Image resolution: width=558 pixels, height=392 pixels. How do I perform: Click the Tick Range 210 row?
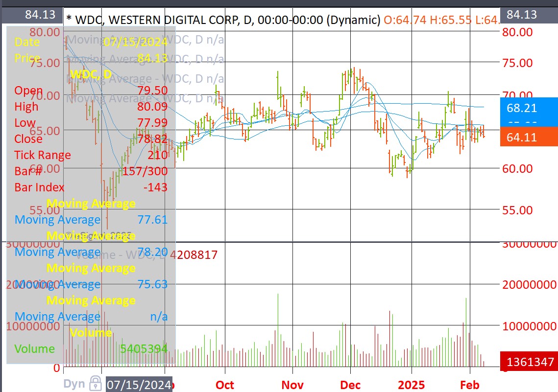[x=91, y=155]
